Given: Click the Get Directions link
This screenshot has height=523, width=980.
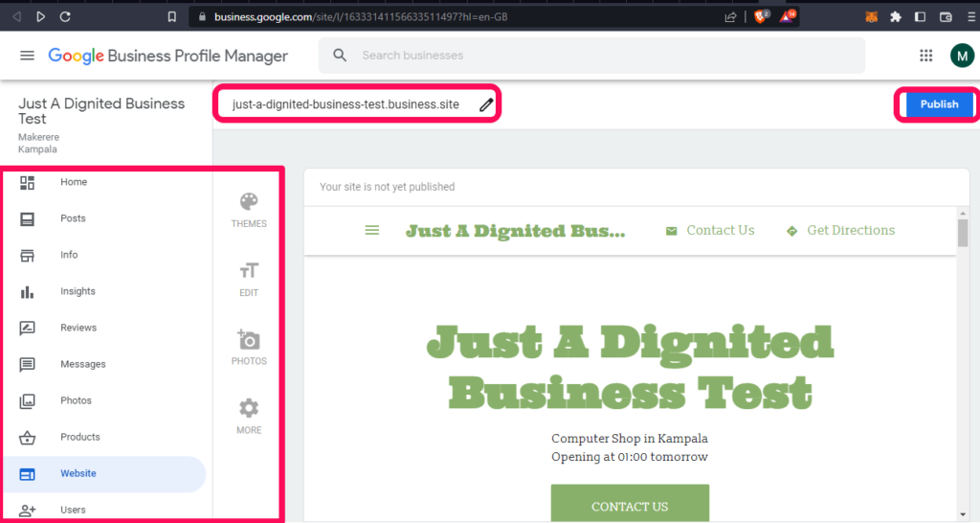Looking at the screenshot, I should 840,231.
